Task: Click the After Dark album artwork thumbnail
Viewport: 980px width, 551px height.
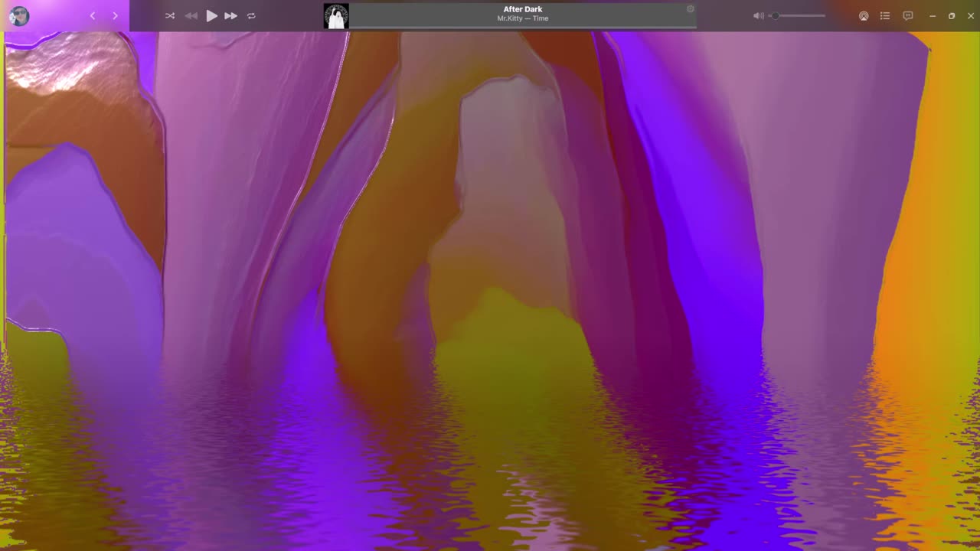Action: tap(336, 16)
